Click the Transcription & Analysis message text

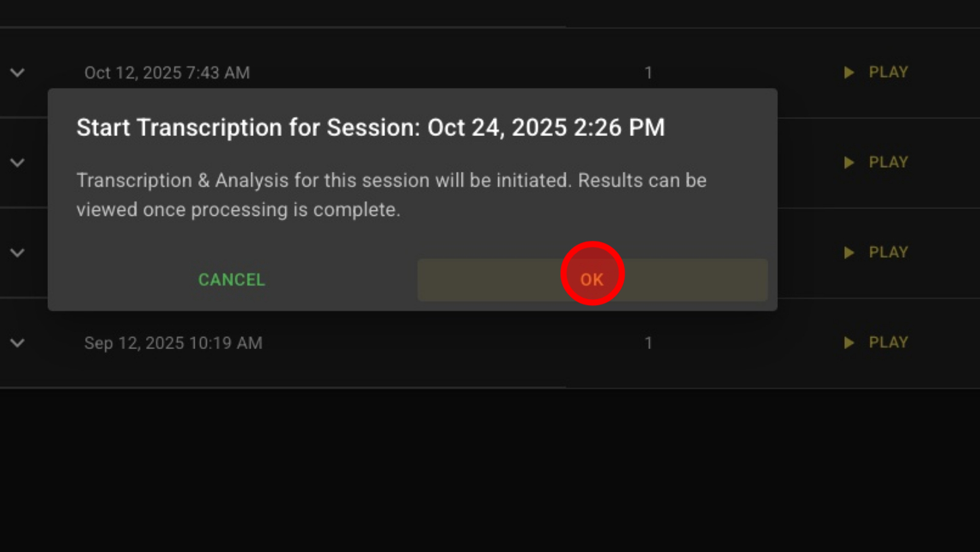coord(391,195)
